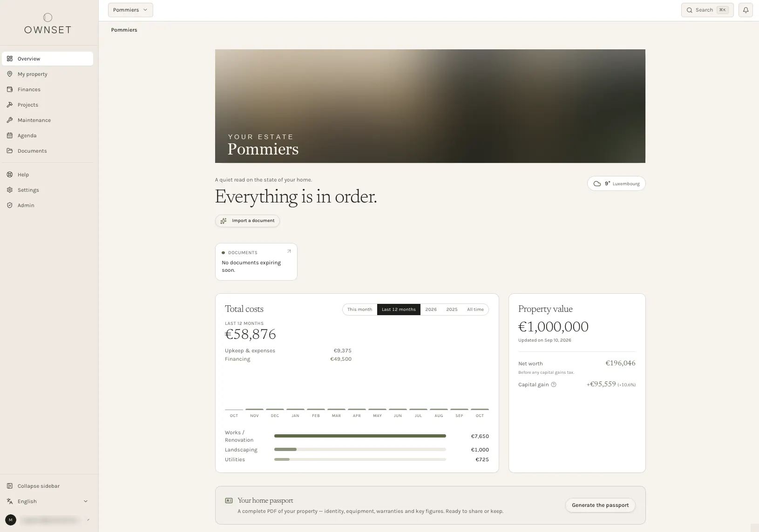This screenshot has height=532, width=759.
Task: Click the Updated on Sep 10, 2026 text
Action: point(545,340)
